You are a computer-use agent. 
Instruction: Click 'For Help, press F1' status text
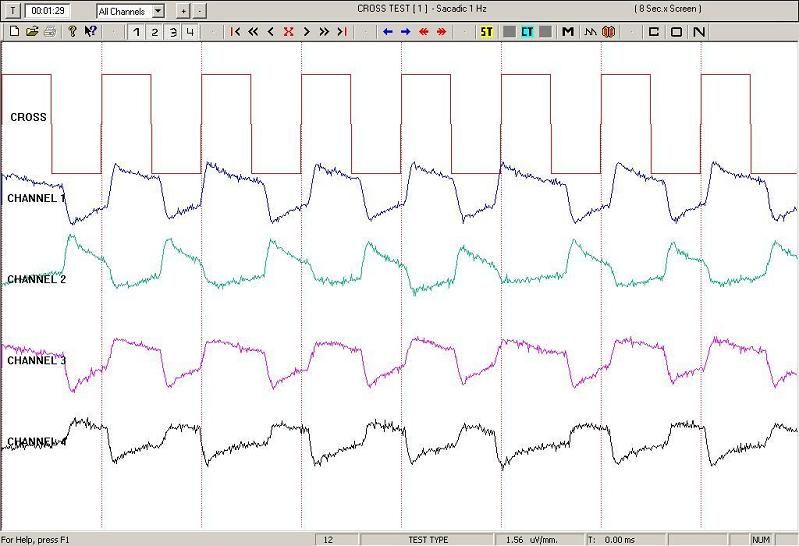coord(35,540)
